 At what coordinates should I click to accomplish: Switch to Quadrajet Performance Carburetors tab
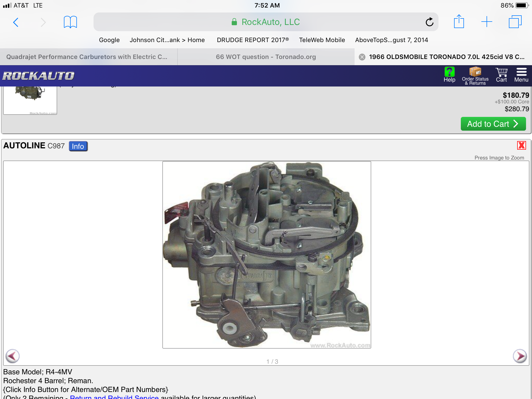coord(89,57)
